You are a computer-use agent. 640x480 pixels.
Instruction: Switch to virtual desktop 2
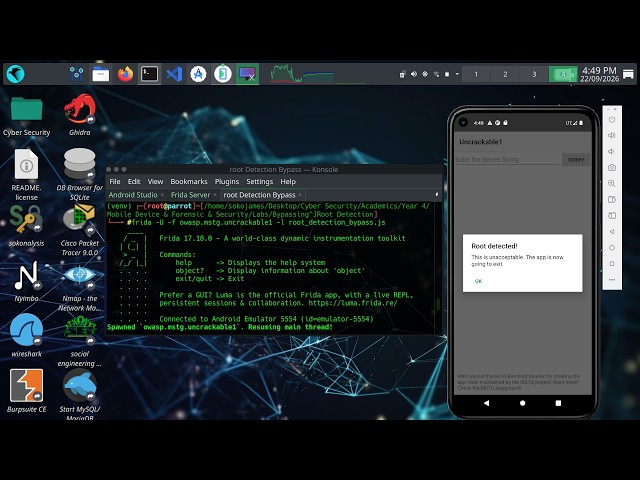click(505, 74)
